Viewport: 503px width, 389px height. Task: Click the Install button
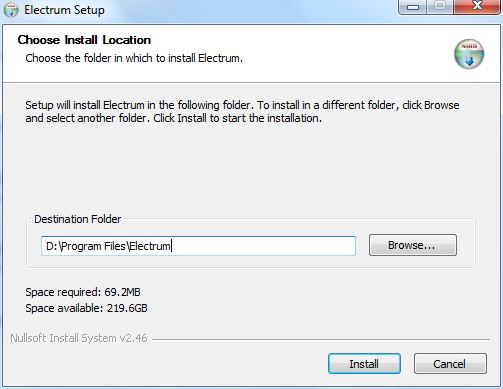pos(364,364)
